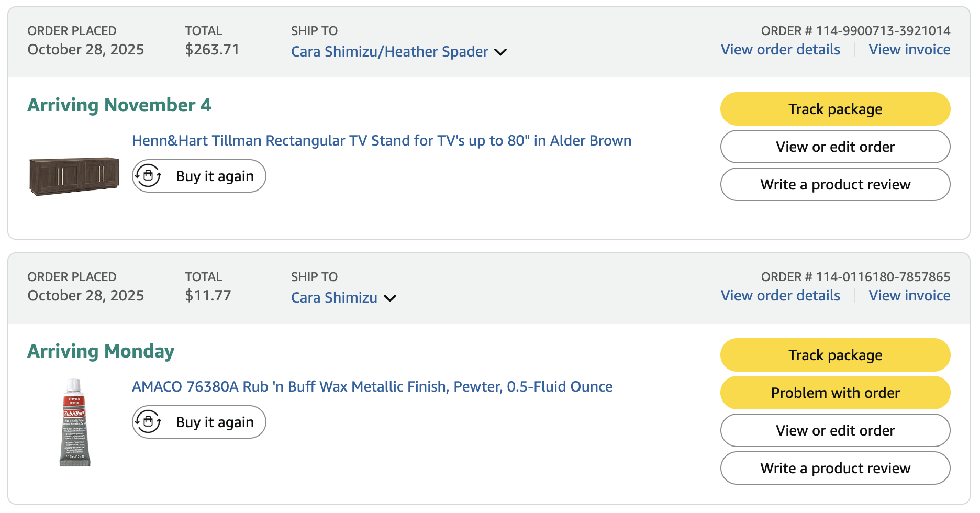Viewport: 980px width, 513px height.
Task: View order details for order 114-0116180-7857865
Action: pyautogui.click(x=780, y=295)
